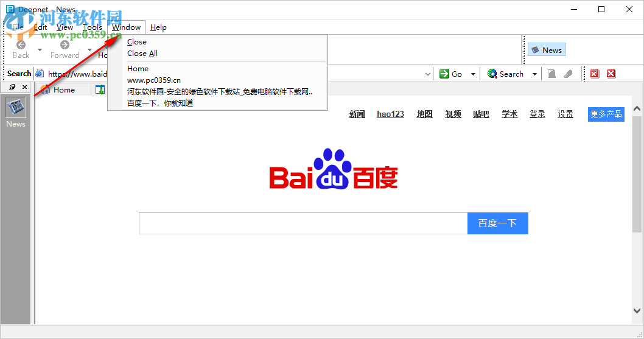Image resolution: width=644 pixels, height=339 pixels.
Task: Expand the Back history dropdown arrow
Action: click(40, 50)
